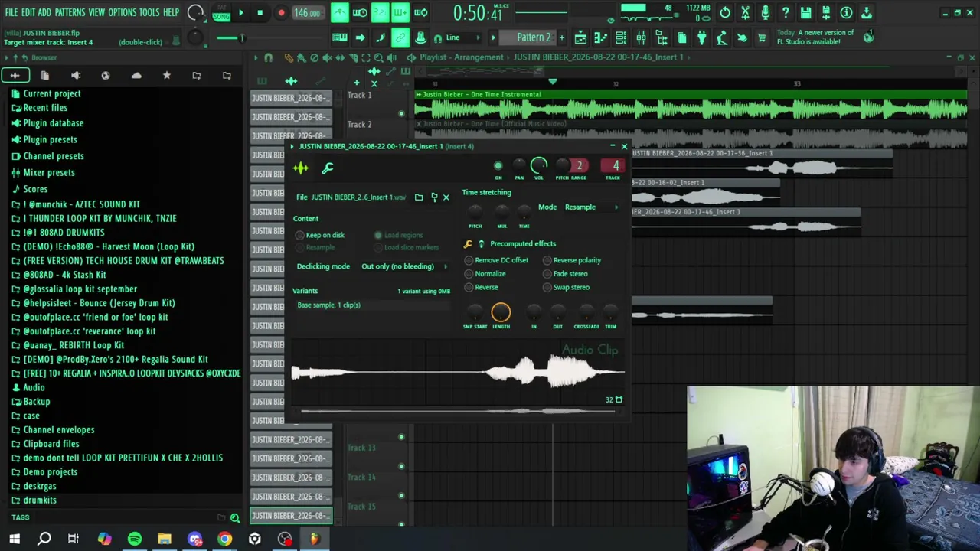Toggle the Normalize option
The image size is (980, 551).
coord(485,274)
